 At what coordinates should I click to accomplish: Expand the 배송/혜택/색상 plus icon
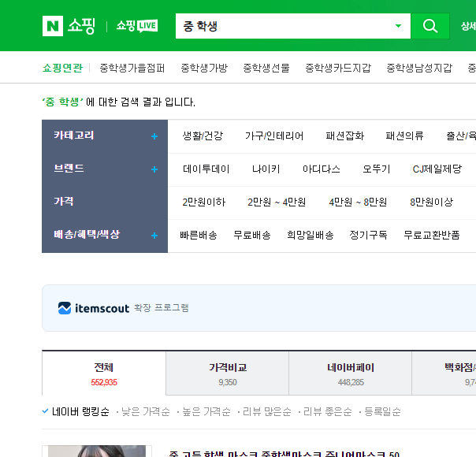click(x=154, y=236)
